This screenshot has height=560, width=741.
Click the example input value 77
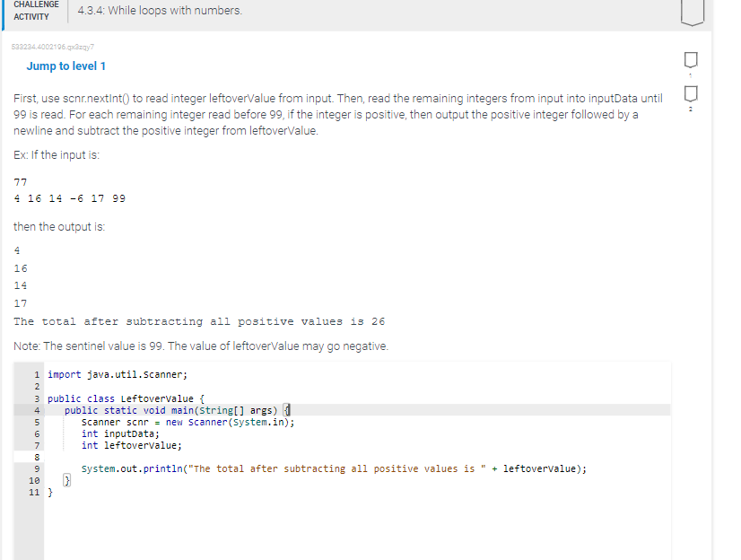click(20, 181)
